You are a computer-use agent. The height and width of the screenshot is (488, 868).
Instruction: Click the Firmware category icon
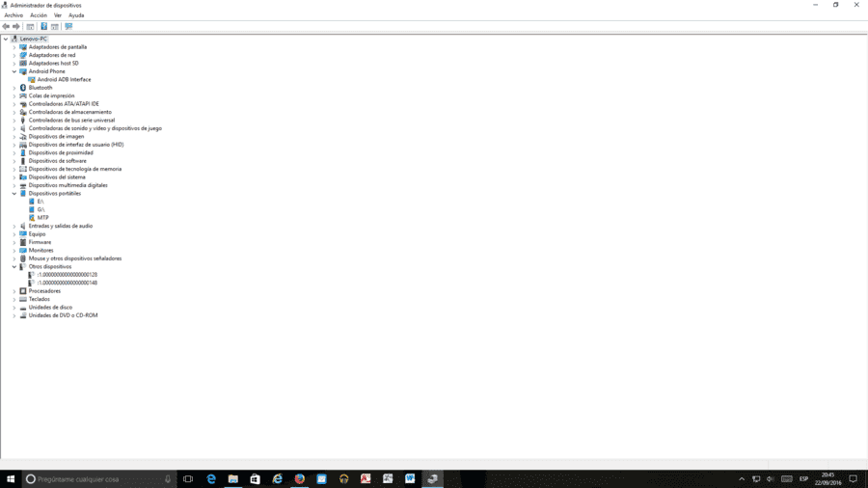pos(23,242)
